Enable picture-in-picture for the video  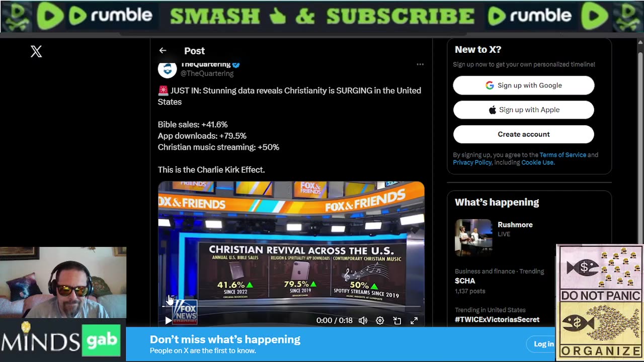click(397, 320)
